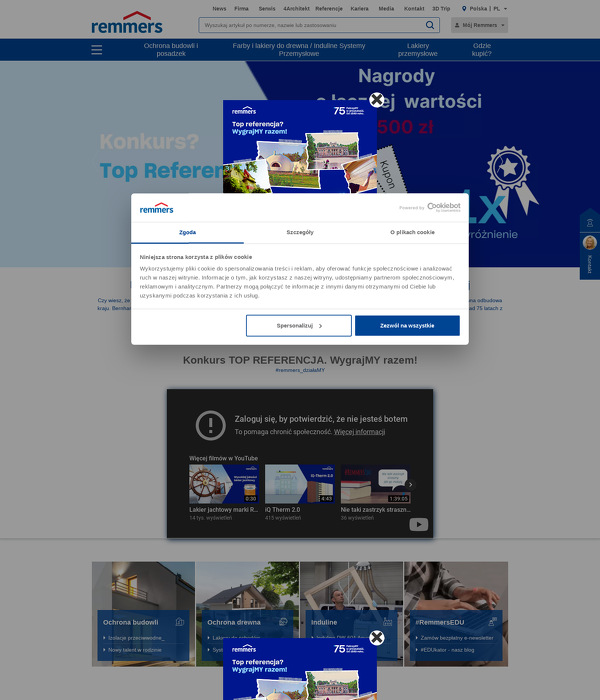Click the next arrow in the video list

coord(410,484)
